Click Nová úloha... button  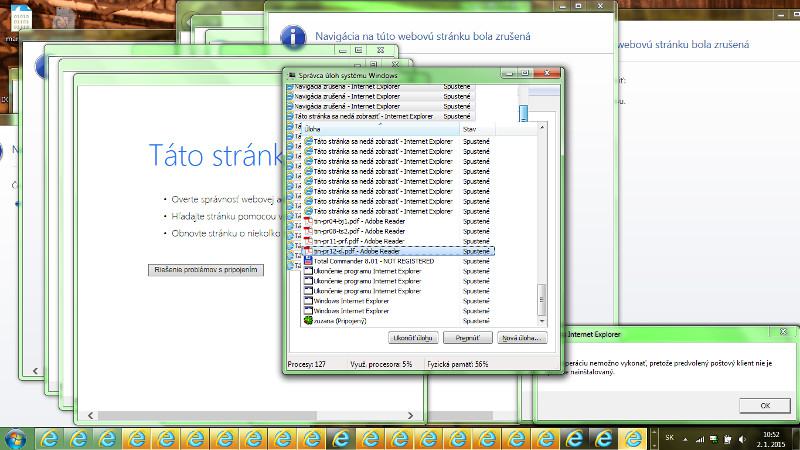[522, 338]
